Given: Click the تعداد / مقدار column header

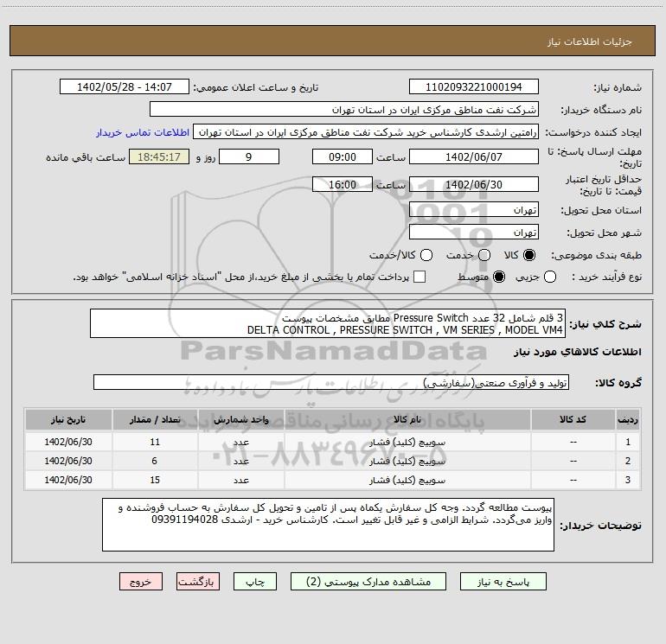Looking at the screenshot, I should pyautogui.click(x=155, y=420).
